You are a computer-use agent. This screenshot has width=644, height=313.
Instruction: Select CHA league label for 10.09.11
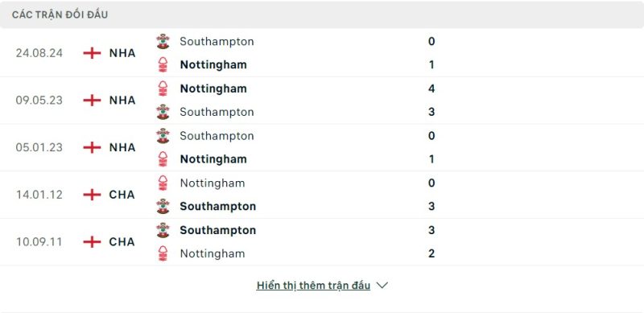(x=122, y=242)
